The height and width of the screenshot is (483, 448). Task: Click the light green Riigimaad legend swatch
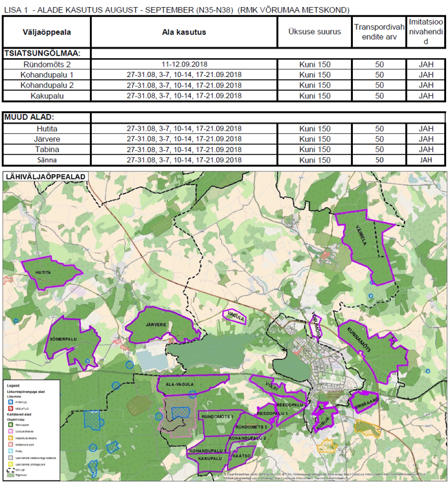[x=10, y=475]
